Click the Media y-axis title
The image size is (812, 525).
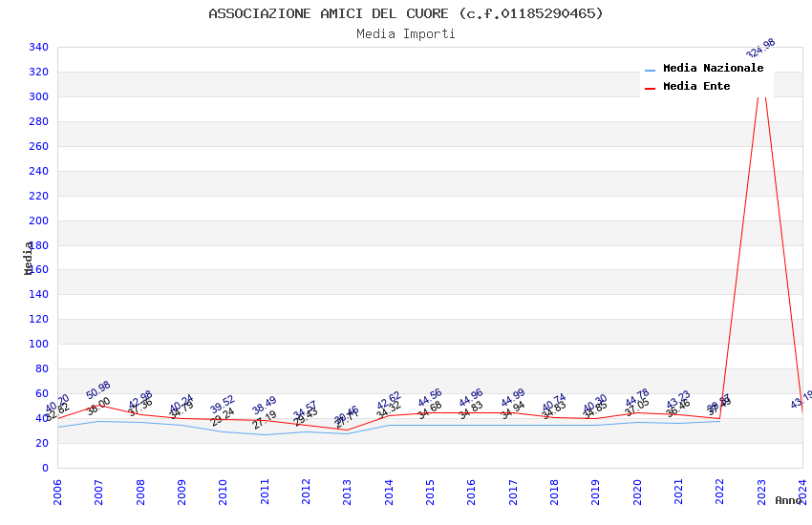tap(28, 258)
